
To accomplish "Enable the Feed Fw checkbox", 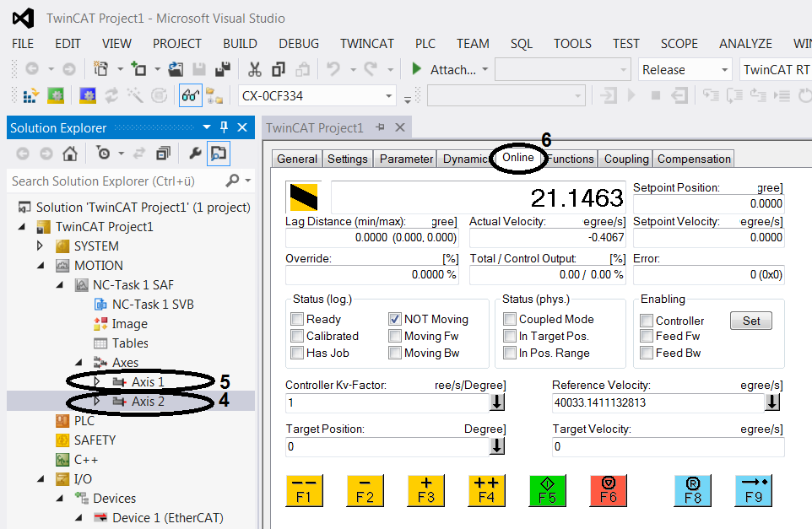I will (x=647, y=336).
